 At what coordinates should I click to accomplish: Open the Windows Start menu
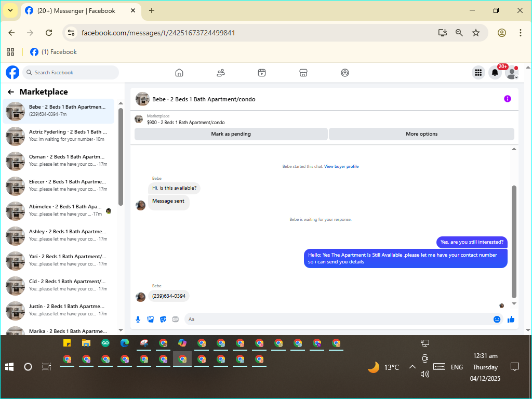tap(9, 367)
